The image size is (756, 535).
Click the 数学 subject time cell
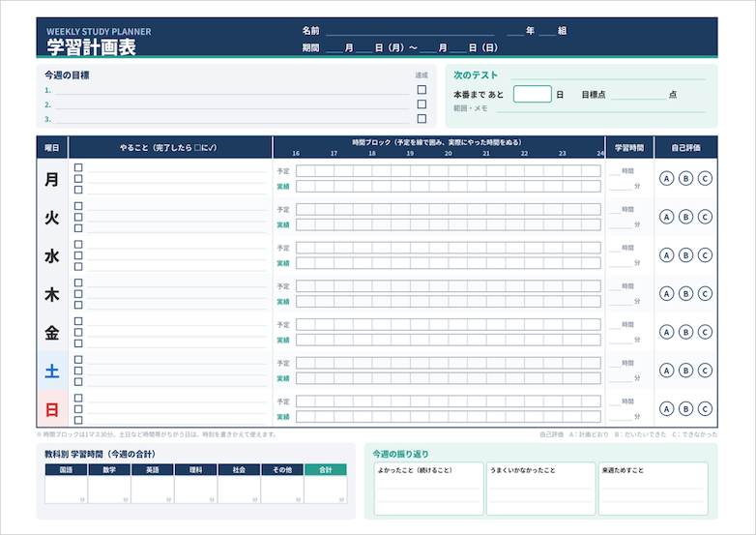[109, 490]
